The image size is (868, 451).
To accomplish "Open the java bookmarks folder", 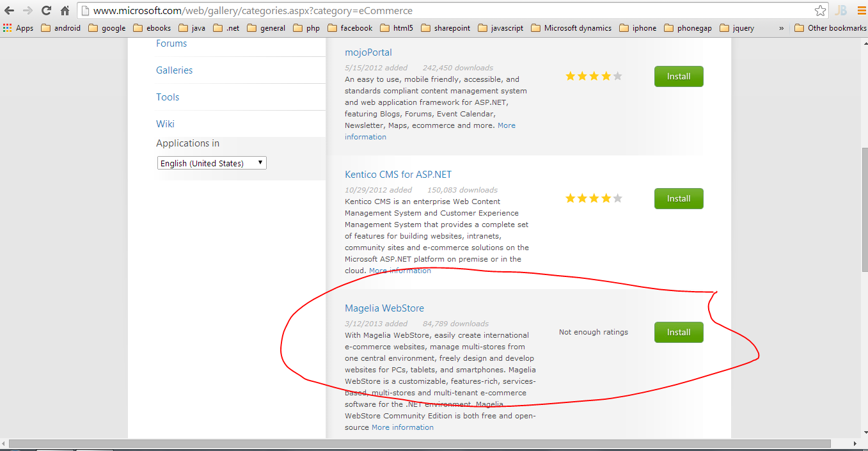I will (192, 28).
